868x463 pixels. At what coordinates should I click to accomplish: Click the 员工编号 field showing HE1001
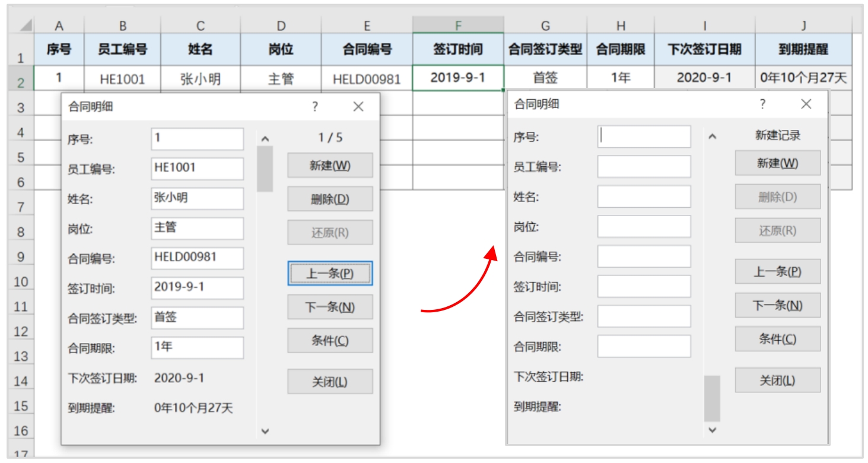coord(197,169)
